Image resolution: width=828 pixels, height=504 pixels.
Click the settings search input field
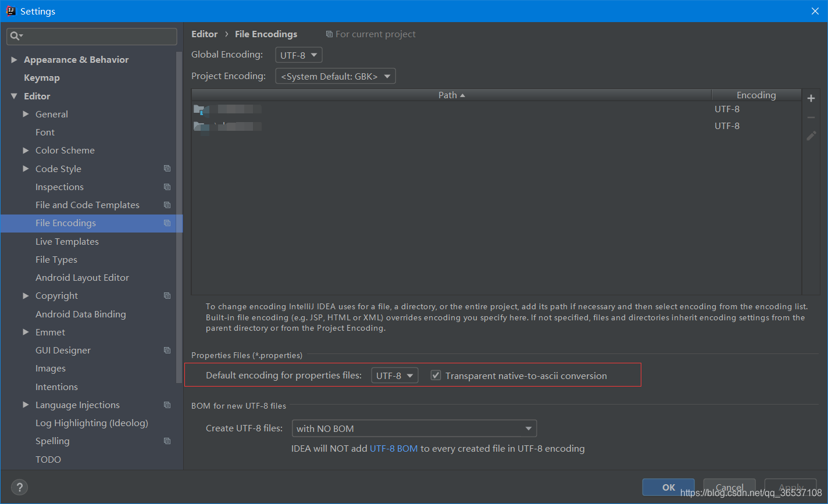[x=92, y=36]
